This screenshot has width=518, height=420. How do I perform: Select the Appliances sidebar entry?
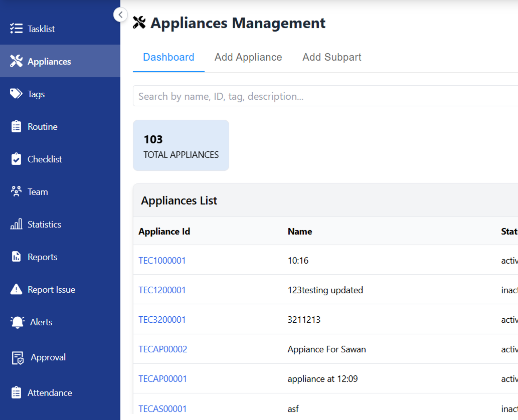click(x=60, y=61)
